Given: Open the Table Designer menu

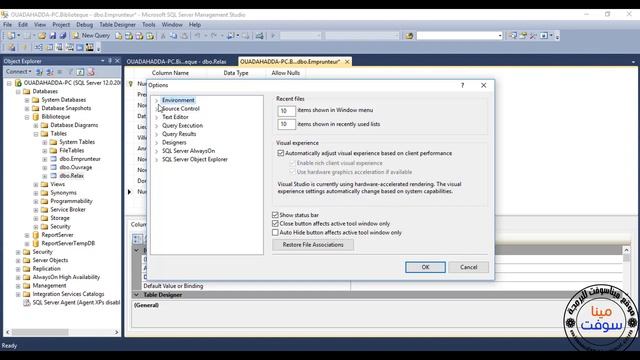Looking at the screenshot, I should (x=117, y=25).
